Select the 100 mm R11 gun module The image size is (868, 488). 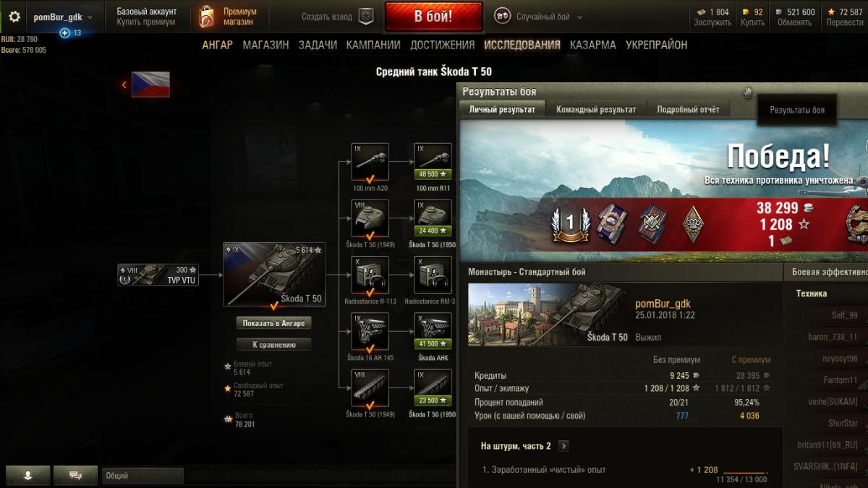pyautogui.click(x=433, y=162)
